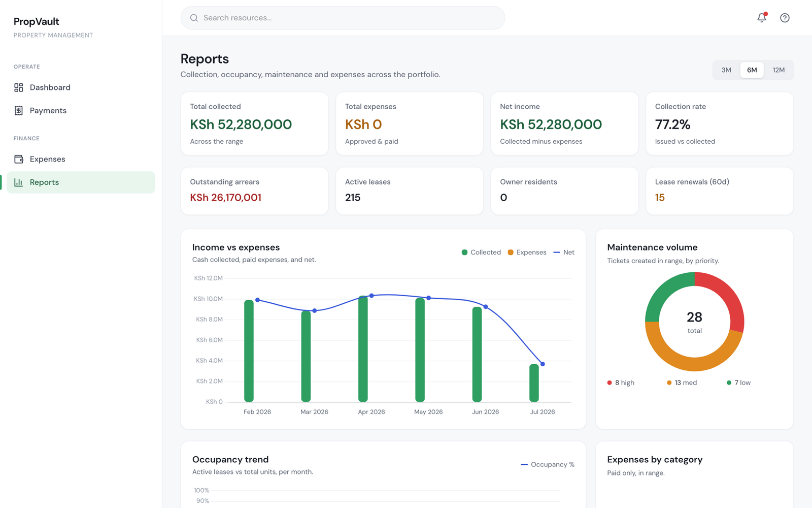Click the Payments receipt icon
The width and height of the screenshot is (812, 508).
point(19,111)
